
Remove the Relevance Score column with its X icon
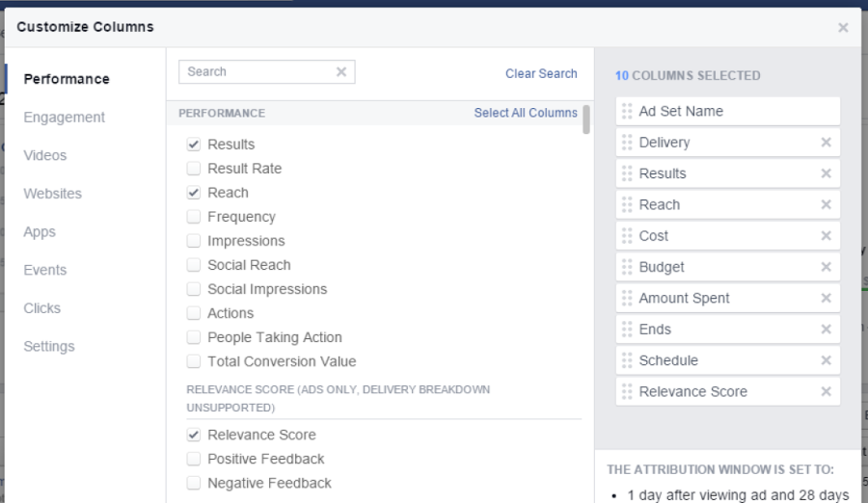tap(826, 391)
